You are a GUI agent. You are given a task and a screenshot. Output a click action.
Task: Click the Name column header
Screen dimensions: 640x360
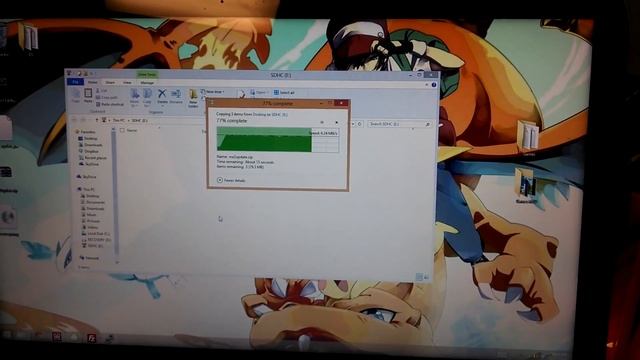132,130
